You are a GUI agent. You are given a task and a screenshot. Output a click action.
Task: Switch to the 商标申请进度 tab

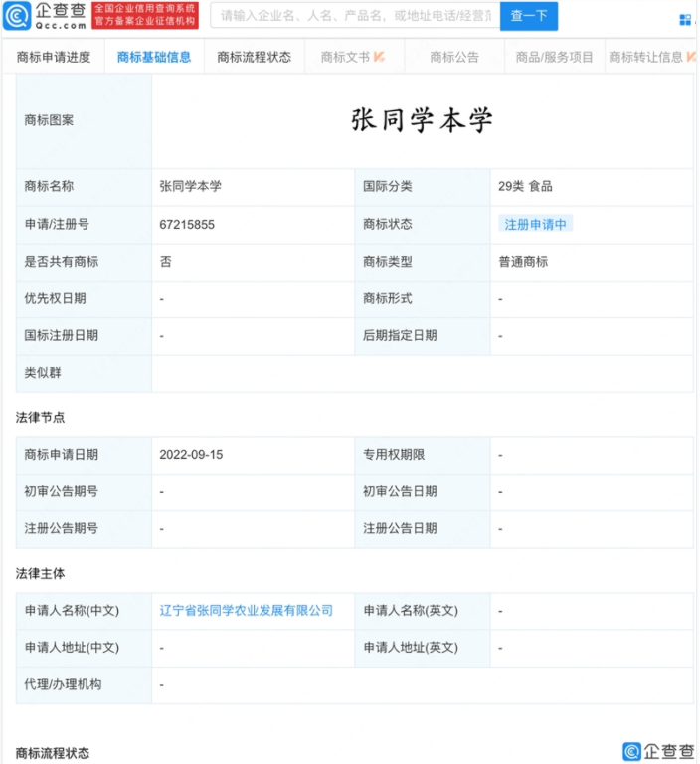coord(54,57)
